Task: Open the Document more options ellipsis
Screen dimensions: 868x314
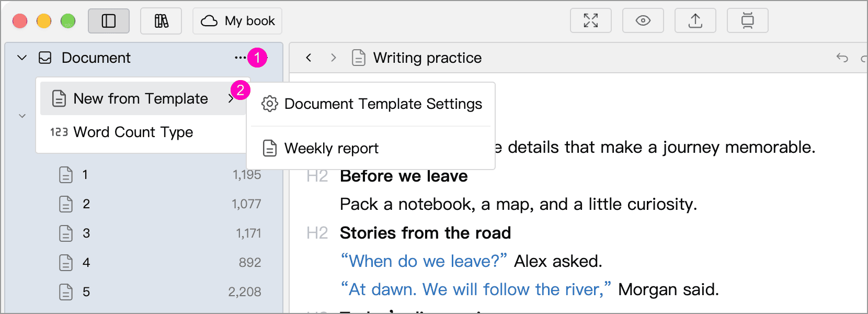Action: 240,58
